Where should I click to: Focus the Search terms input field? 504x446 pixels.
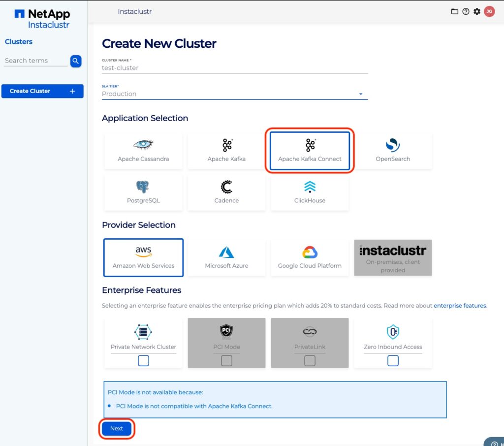coord(35,61)
